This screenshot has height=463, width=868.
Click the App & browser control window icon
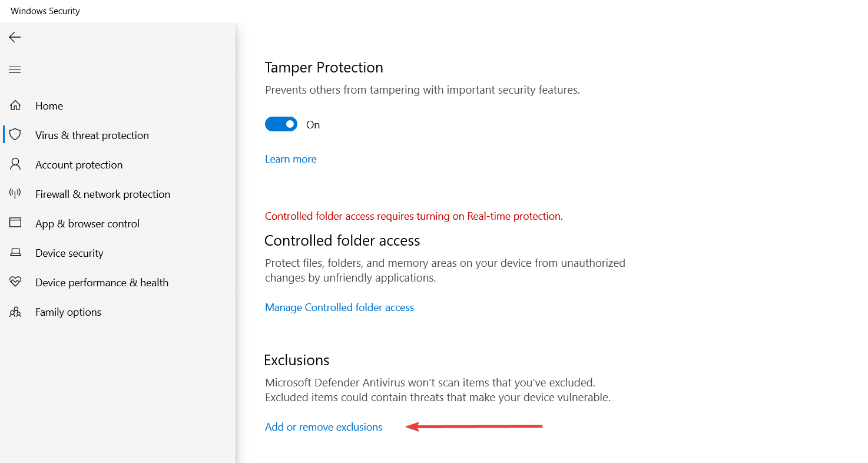(15, 223)
